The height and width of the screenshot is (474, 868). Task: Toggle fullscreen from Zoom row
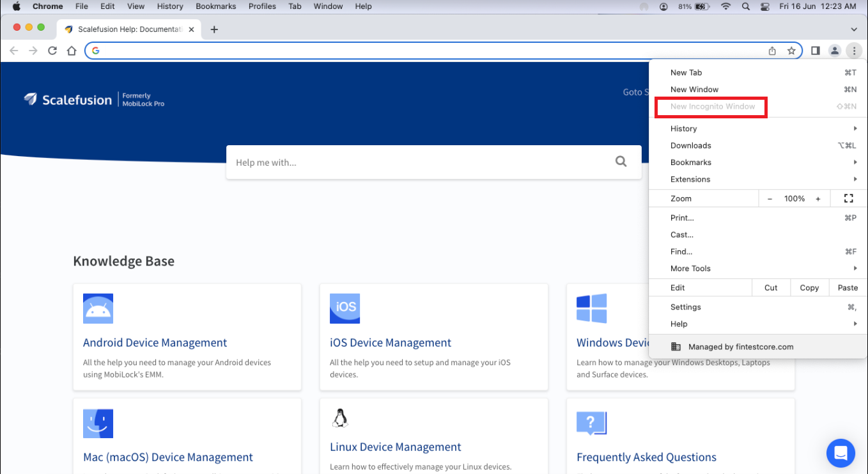coord(849,198)
